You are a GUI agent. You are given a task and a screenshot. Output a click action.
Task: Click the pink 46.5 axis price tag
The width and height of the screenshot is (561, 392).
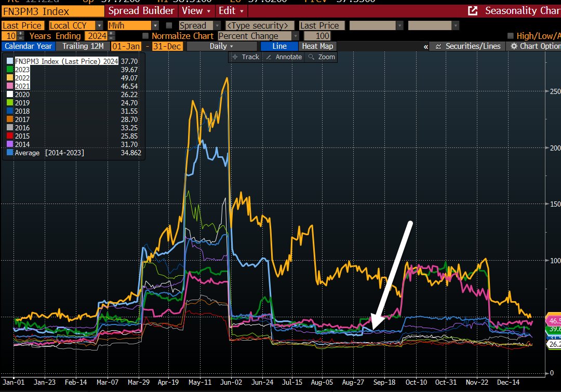(553, 321)
